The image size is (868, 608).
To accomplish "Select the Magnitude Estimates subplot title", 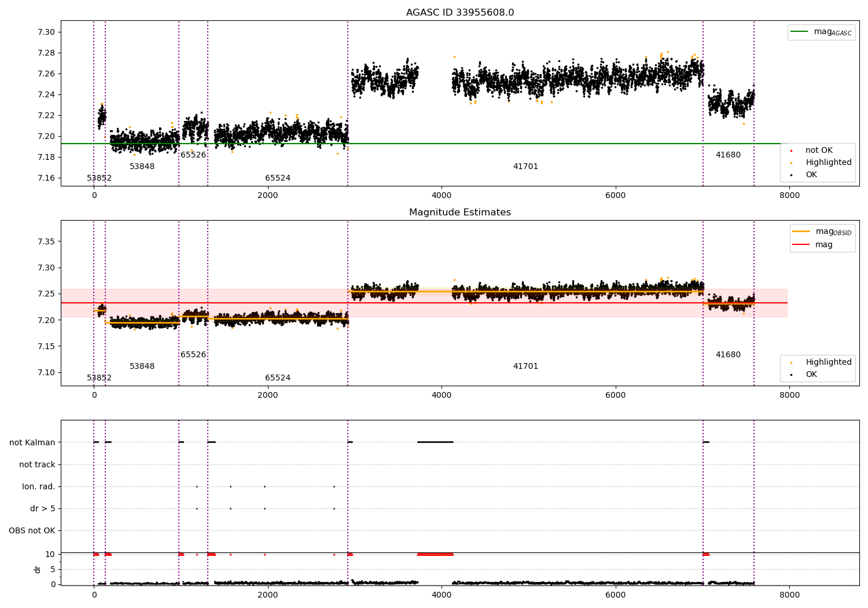I will (459, 213).
